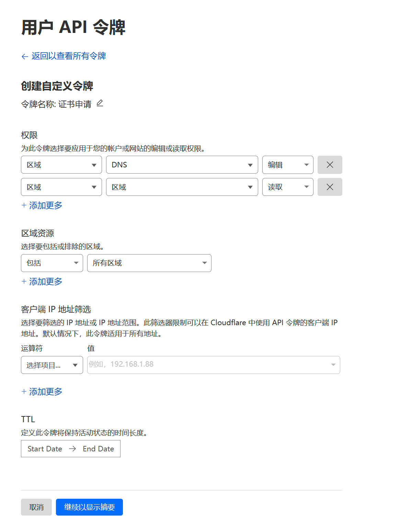Click the plus icon under 区域资源

click(24, 281)
